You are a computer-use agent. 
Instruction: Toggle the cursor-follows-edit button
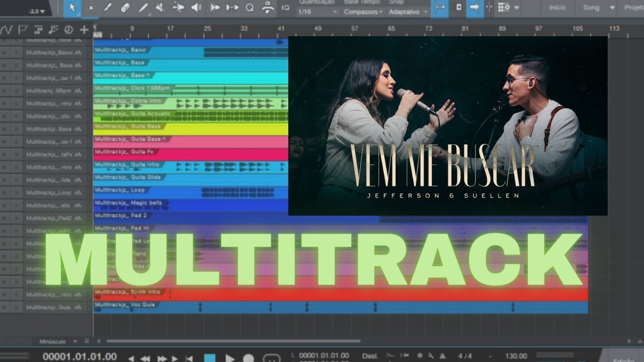point(490,8)
